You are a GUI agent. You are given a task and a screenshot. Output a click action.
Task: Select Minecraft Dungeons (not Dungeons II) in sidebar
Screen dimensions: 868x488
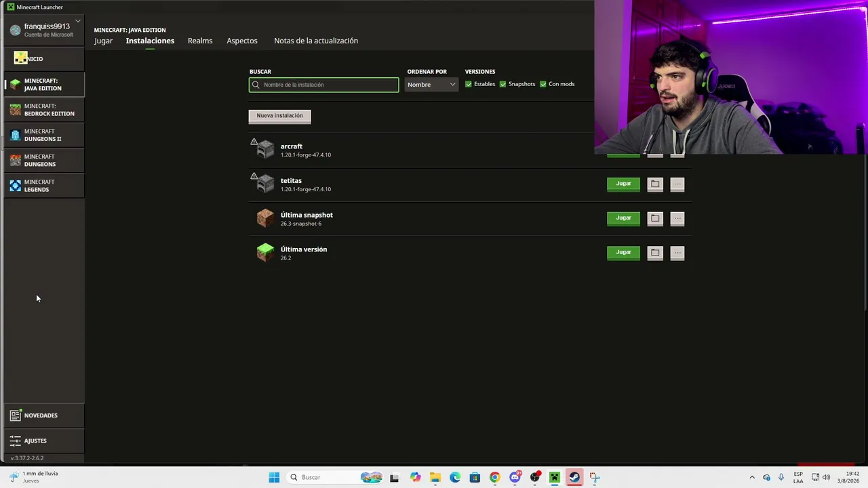pos(44,160)
